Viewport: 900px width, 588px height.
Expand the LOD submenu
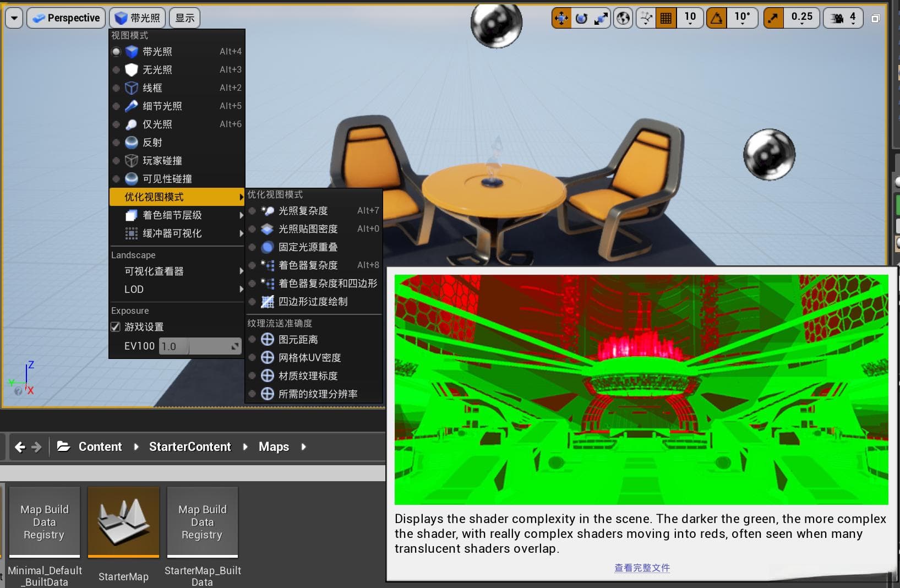tap(177, 290)
